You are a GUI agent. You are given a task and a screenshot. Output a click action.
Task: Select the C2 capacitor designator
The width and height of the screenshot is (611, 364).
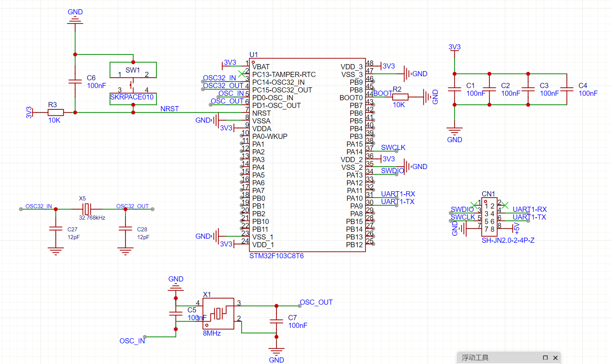tap(505, 85)
